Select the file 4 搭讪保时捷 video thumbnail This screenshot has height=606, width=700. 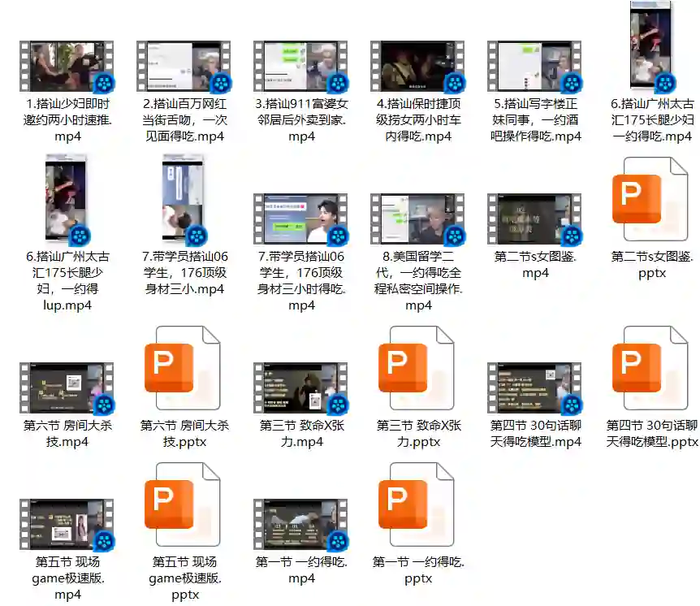pos(417,67)
